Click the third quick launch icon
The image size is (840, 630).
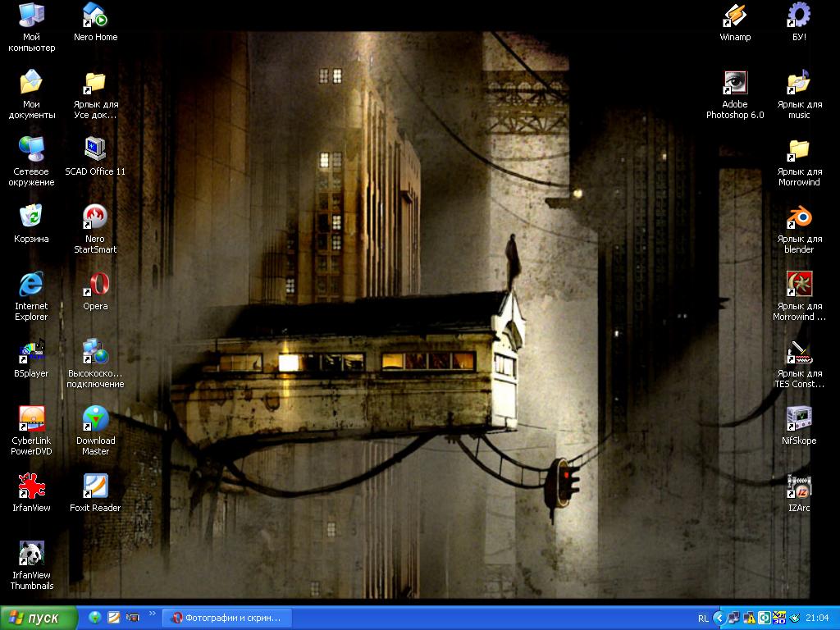[132, 618]
